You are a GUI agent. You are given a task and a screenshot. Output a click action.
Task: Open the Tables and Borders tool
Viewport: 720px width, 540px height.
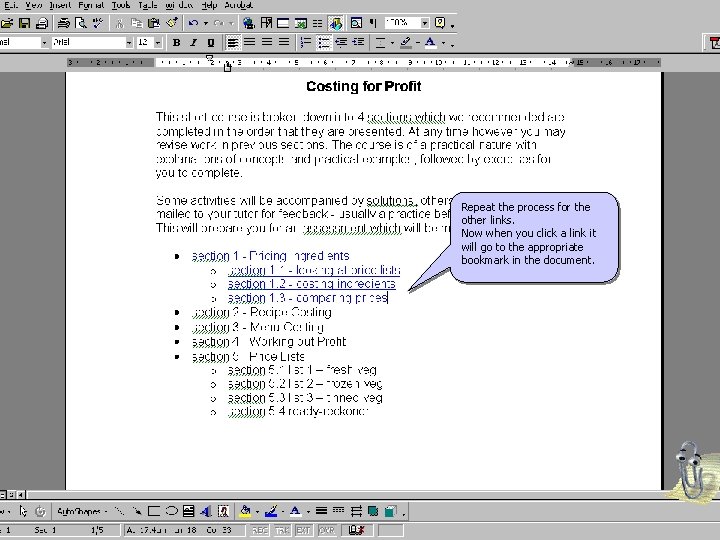tap(266, 23)
